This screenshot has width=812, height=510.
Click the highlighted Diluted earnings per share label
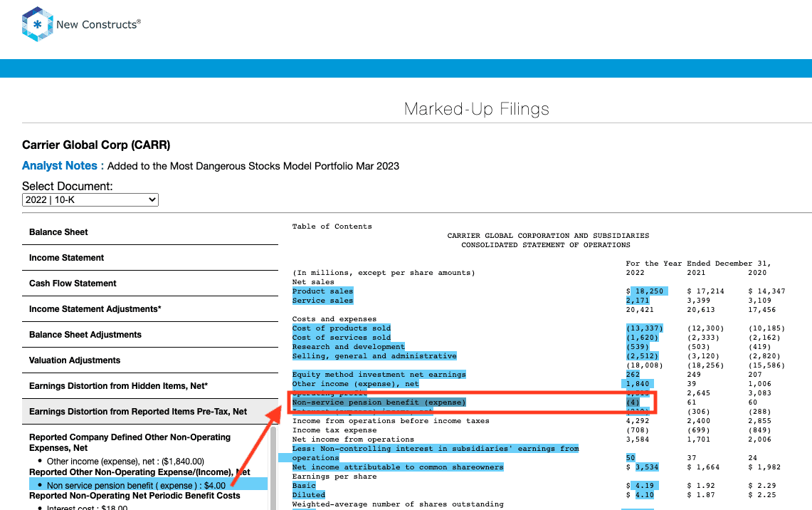click(309, 496)
